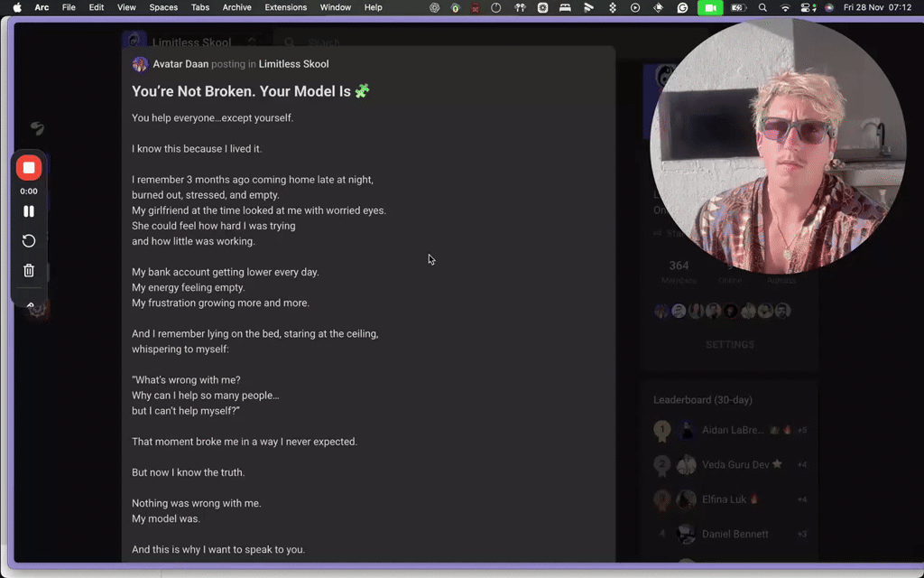Open Aidan LaBre... on the leaderboard
The width and height of the screenshot is (924, 578).
(733, 430)
